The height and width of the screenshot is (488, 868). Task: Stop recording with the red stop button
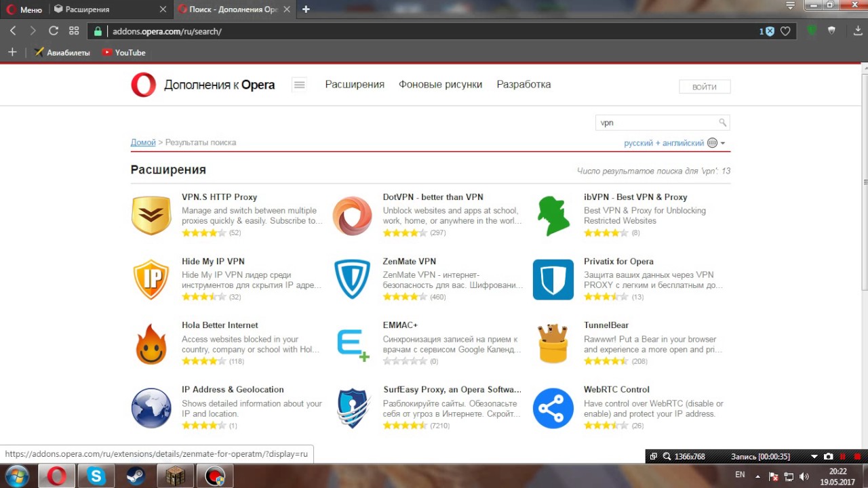pyautogui.click(x=857, y=457)
